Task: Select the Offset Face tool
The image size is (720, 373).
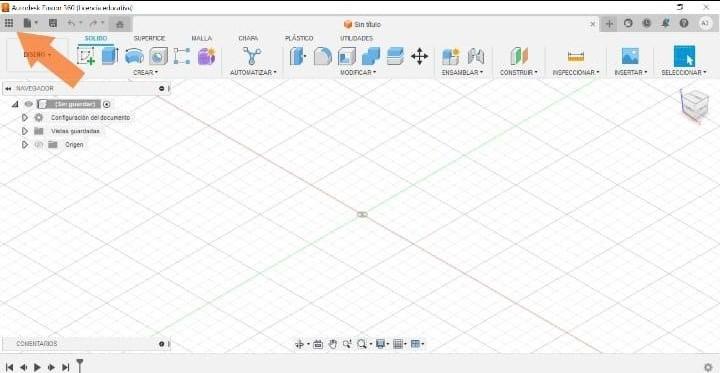Action: pos(395,57)
